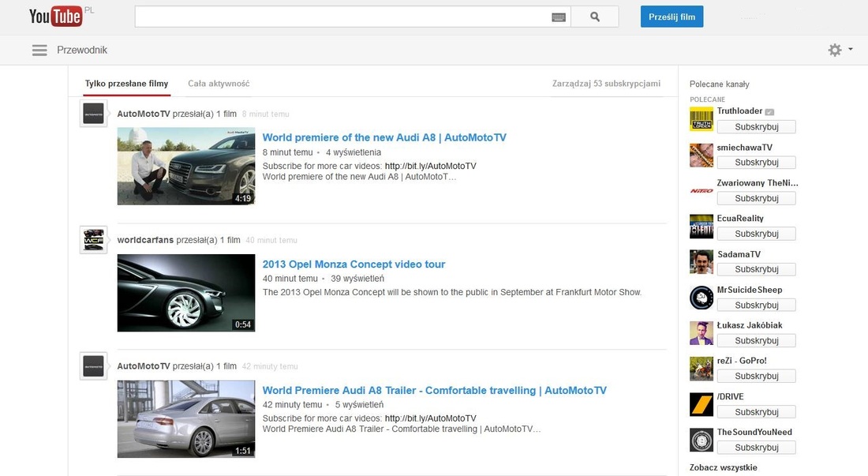Open MrSuicideSheep channel avatar

702,298
